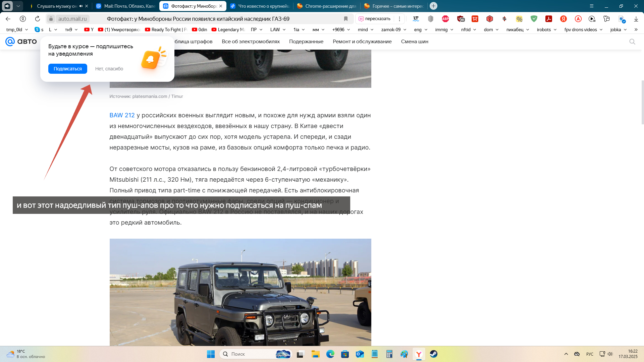Toggle the РУС keyboard language indicator
Image resolution: width=644 pixels, height=362 pixels.
click(590, 354)
